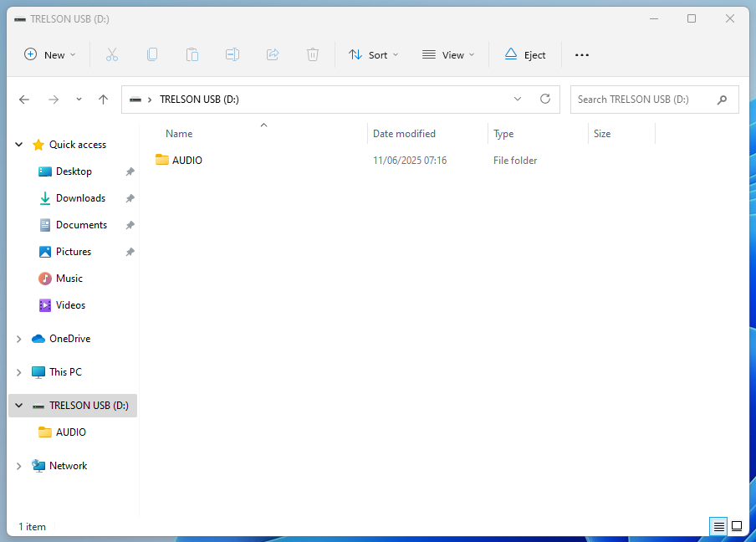Click the search magnifier icon

pos(722,100)
